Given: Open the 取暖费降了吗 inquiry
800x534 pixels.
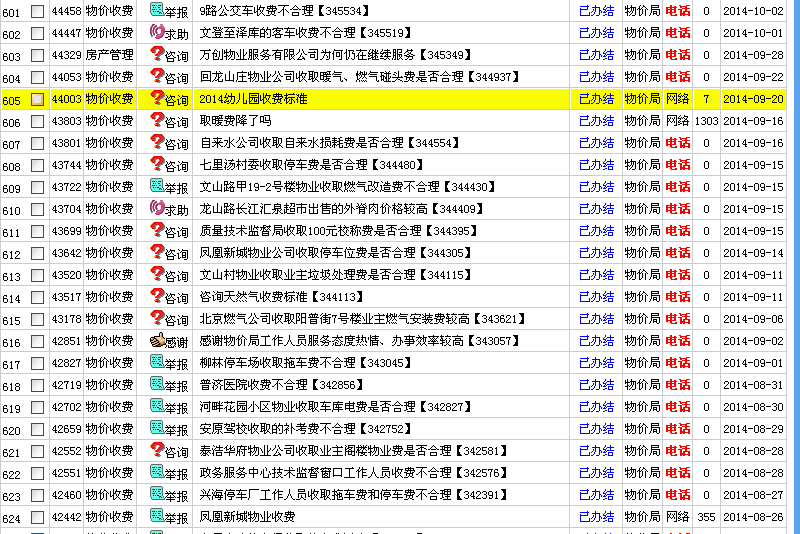Looking at the screenshot, I should click(235, 121).
